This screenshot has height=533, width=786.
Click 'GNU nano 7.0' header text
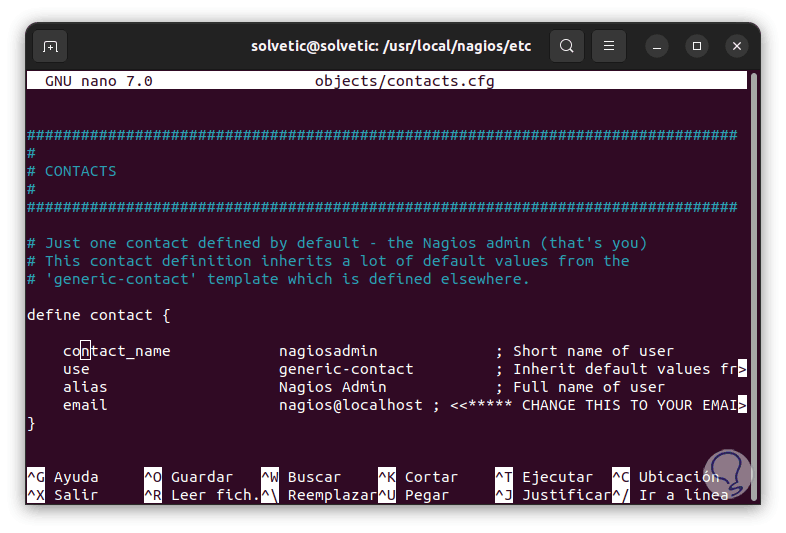click(99, 81)
